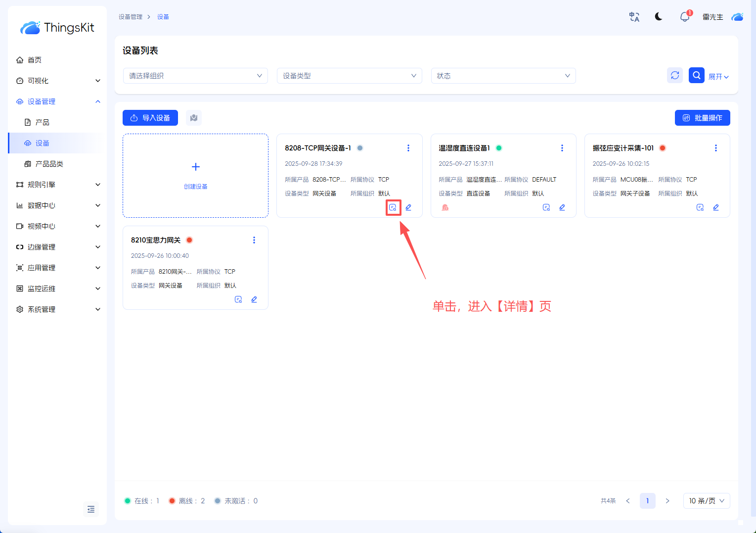Viewport: 756px width, 533px height.
Task: Open the language switch icon
Action: (x=634, y=17)
